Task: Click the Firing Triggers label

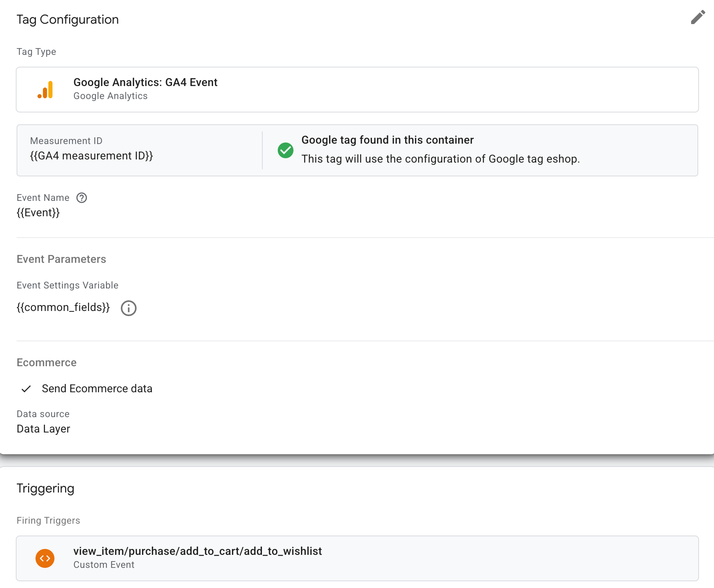Action: (48, 521)
